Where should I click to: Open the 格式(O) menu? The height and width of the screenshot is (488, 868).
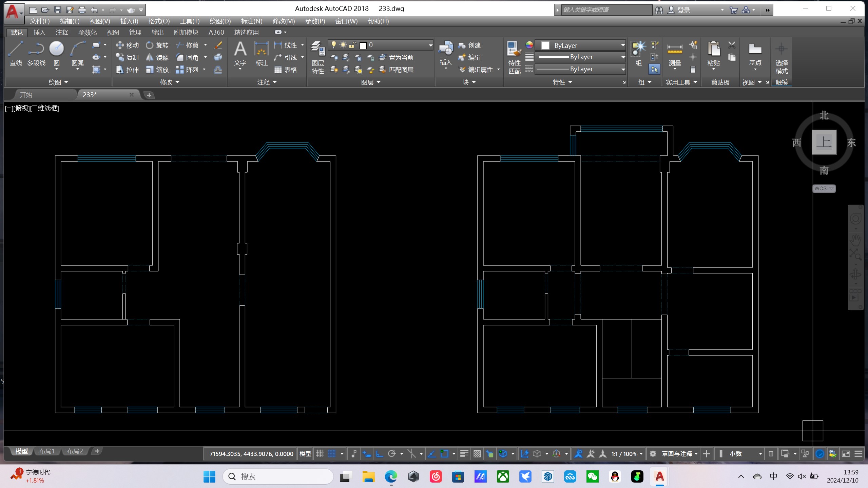[159, 21]
